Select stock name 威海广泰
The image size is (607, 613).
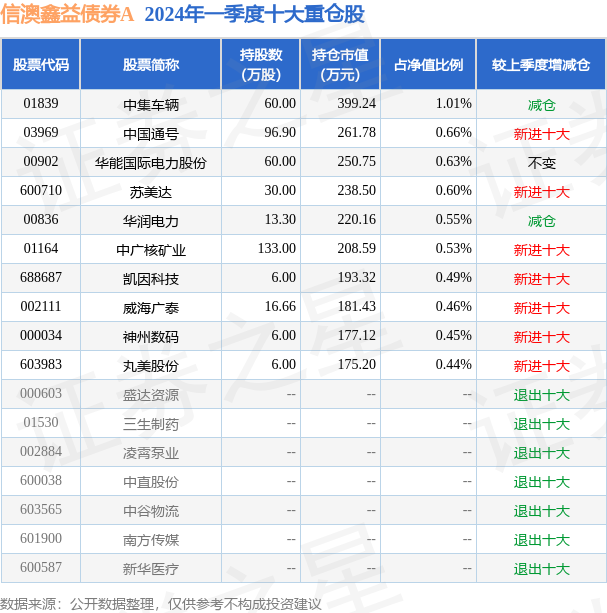[x=151, y=307]
